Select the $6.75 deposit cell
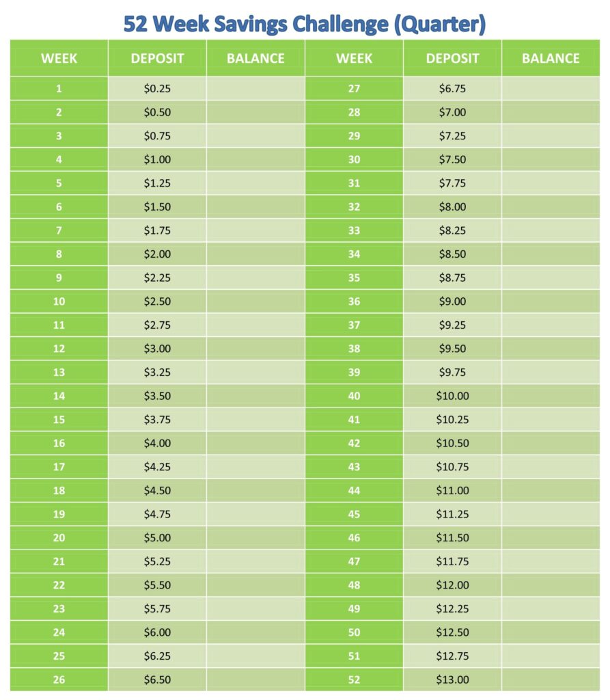The height and width of the screenshot is (700, 610). pyautogui.click(x=452, y=88)
